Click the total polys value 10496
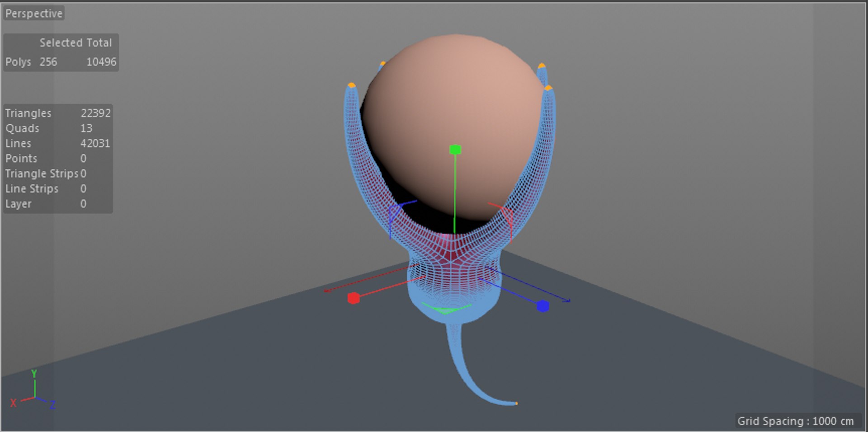868x432 pixels. [101, 62]
